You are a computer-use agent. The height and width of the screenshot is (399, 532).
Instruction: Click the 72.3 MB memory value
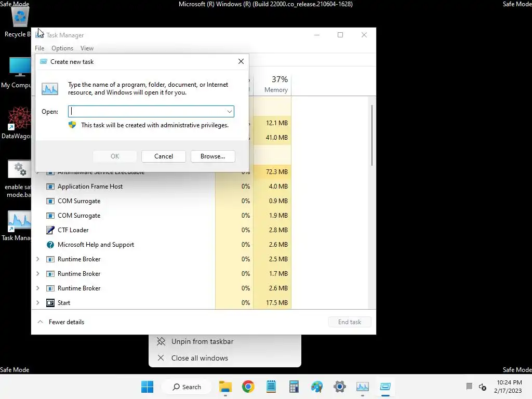coord(276,171)
